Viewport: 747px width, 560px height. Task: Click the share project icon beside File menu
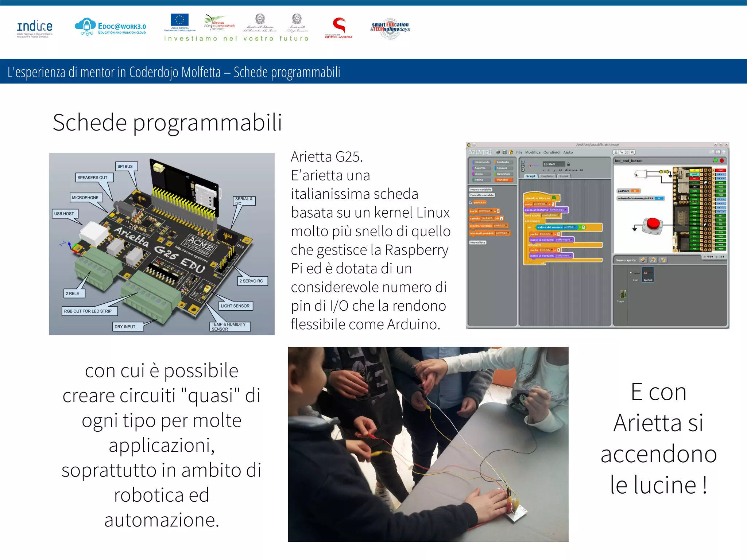(x=511, y=152)
